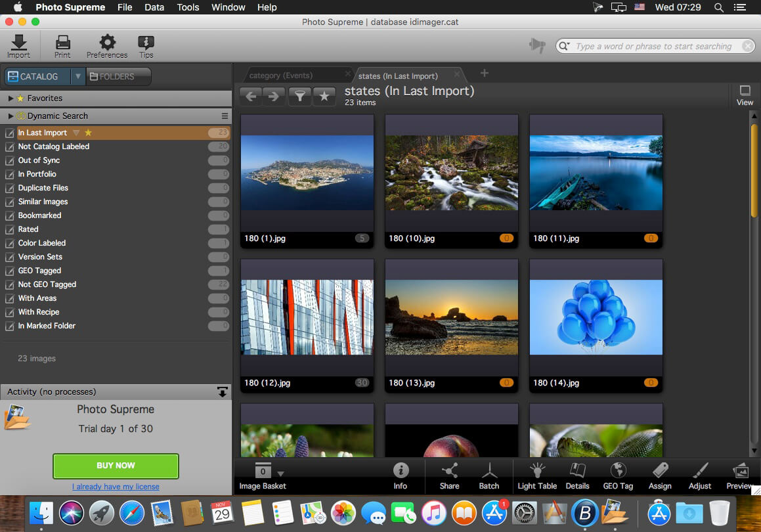This screenshot has width=761, height=532.
Task: Open the Catalog dropdown arrow
Action: (x=77, y=76)
